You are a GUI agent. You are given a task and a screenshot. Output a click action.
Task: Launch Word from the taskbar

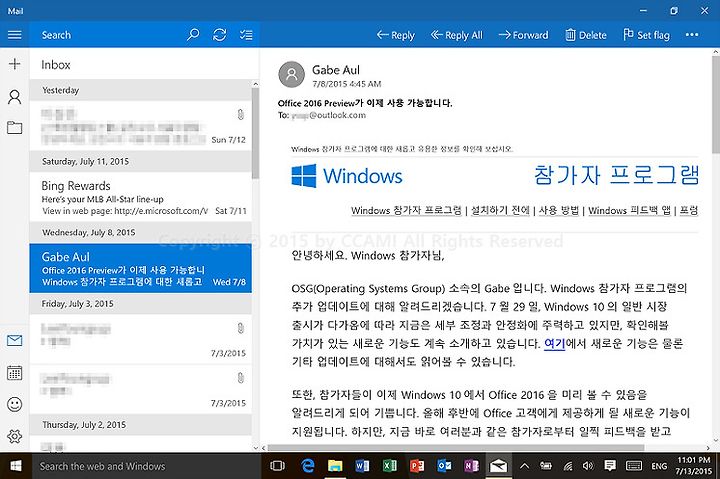[x=362, y=466]
